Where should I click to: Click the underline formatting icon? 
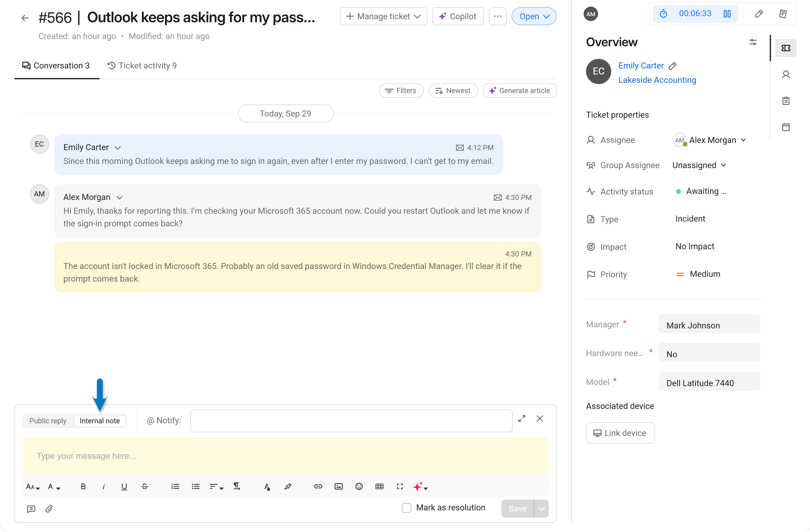click(x=124, y=486)
